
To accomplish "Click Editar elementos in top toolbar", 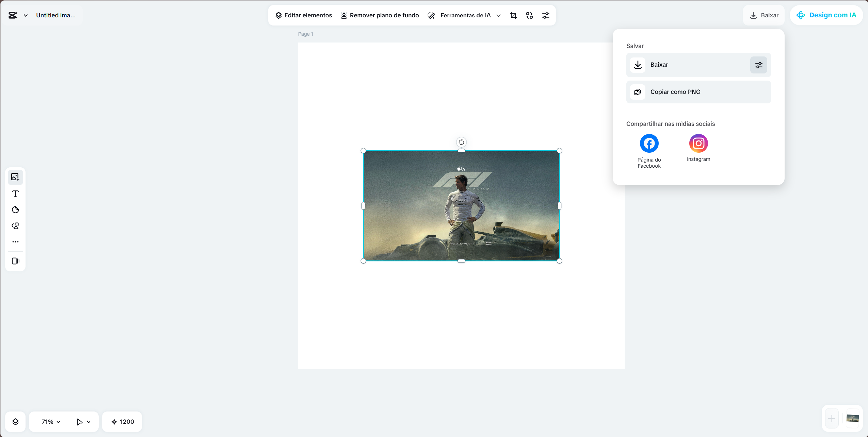I will [304, 15].
